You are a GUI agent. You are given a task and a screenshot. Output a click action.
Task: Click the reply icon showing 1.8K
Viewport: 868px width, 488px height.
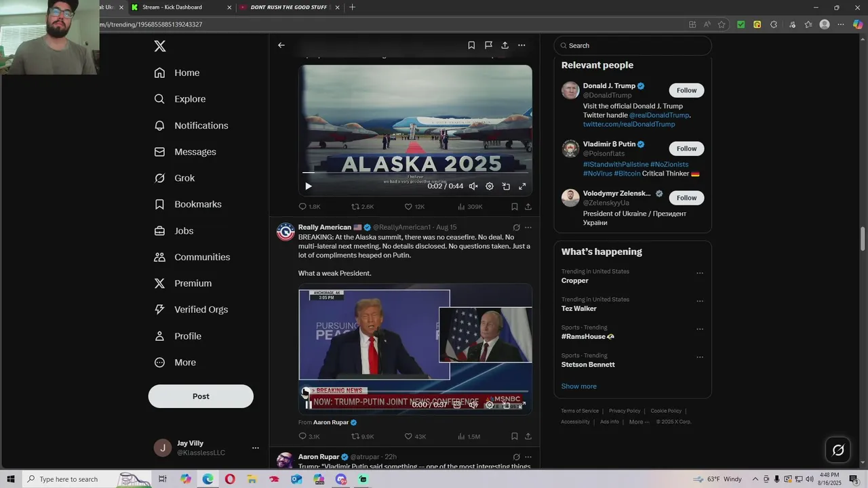[x=309, y=207]
